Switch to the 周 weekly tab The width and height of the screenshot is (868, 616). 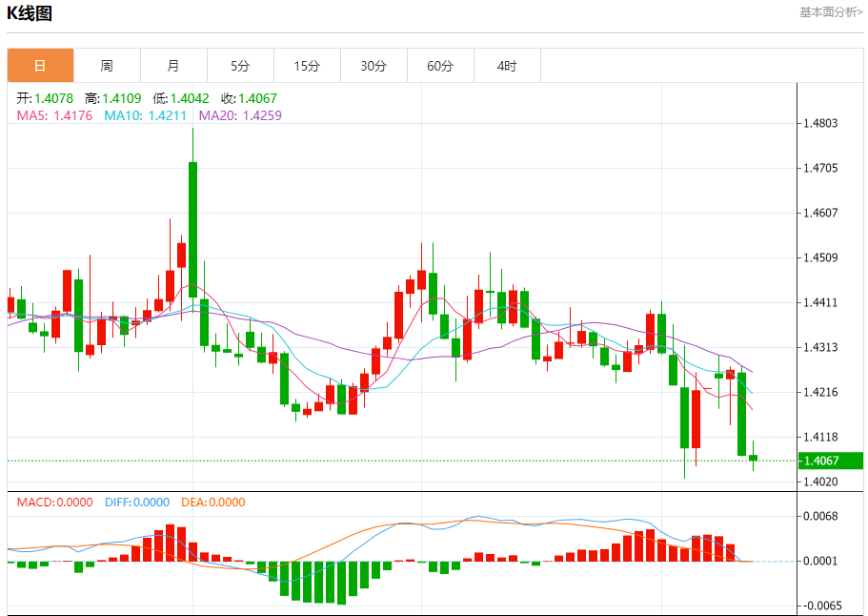point(107,66)
